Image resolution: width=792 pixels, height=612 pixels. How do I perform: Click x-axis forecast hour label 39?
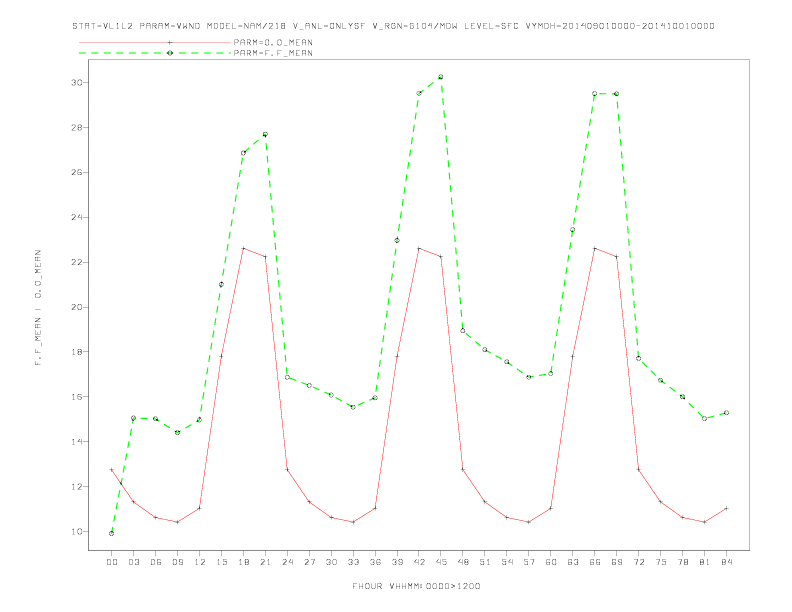(x=397, y=562)
